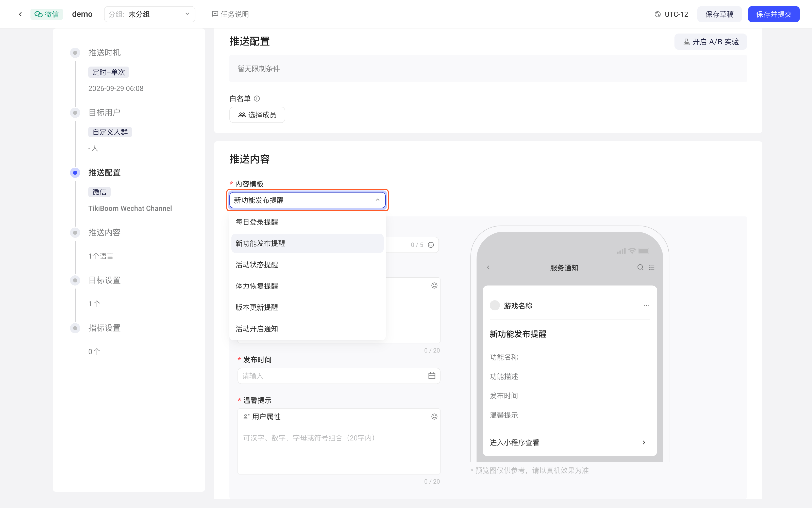This screenshot has width=812, height=508.
Task: Go to 目标设置 step
Action: pyautogui.click(x=104, y=280)
